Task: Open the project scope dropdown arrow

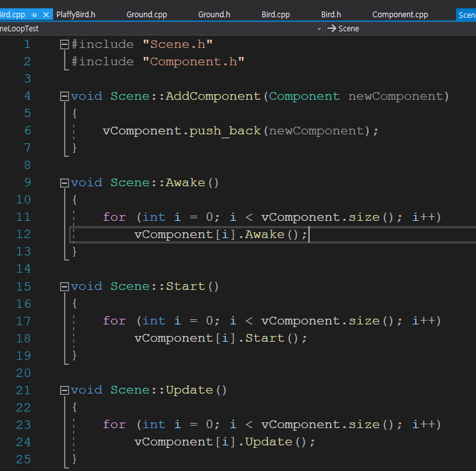Action: click(319, 29)
